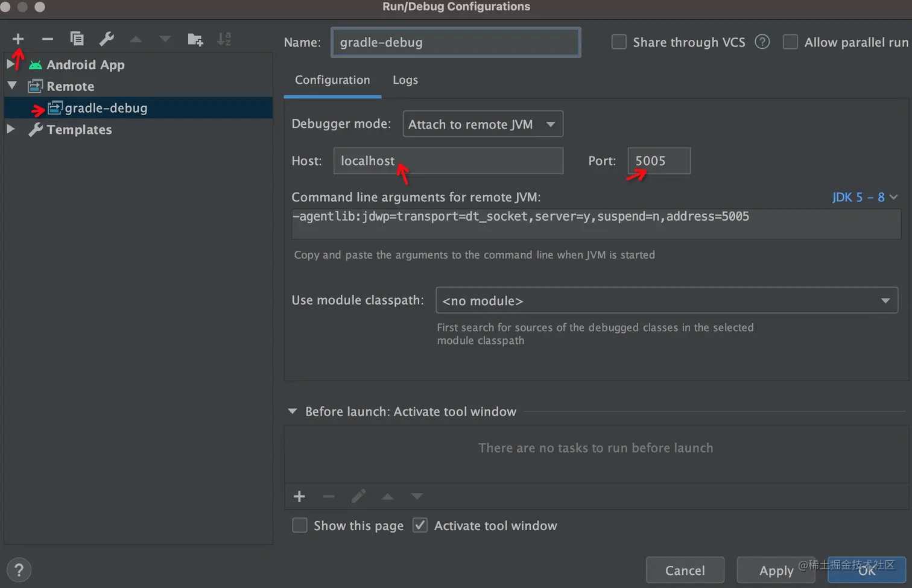Open the JDK 5 - 8 version selector
912x588 pixels.
(865, 197)
